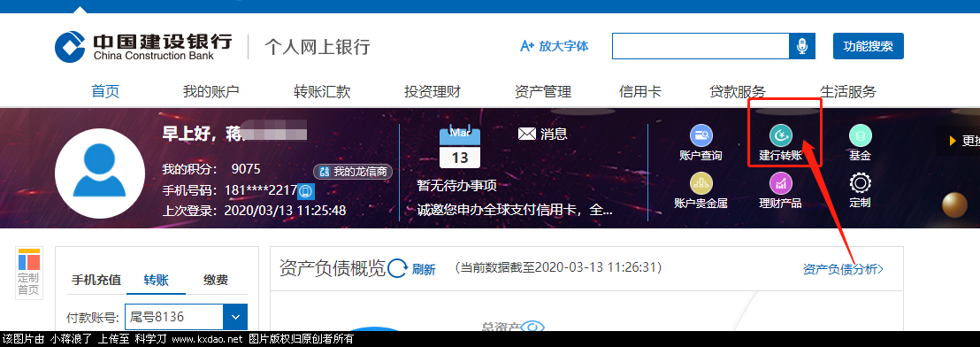This screenshot has width=980, height=347.
Task: Open 贷款服务 navigation menu
Action: tap(738, 92)
